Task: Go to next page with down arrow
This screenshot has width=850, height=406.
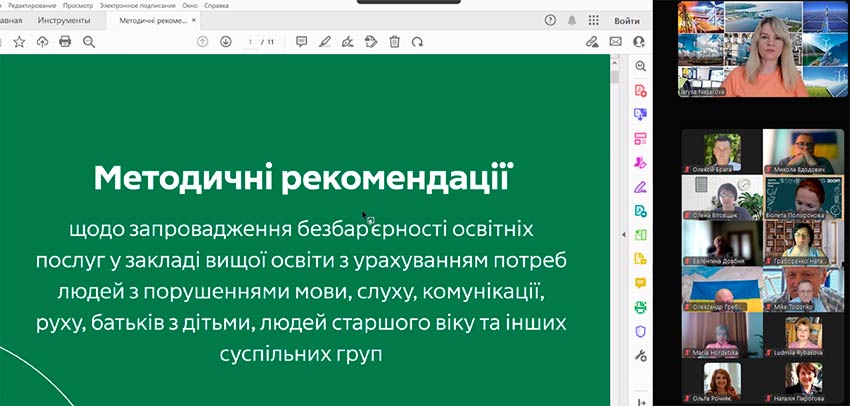Action: 225,42
